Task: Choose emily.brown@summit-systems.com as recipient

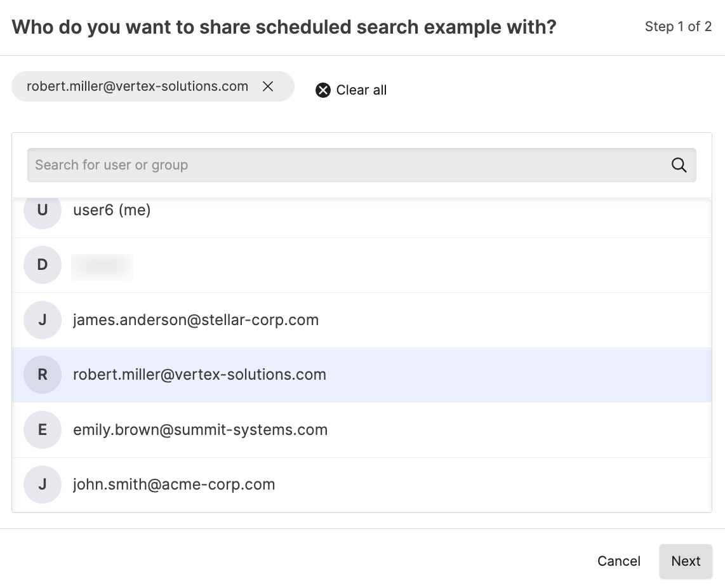Action: click(x=200, y=430)
